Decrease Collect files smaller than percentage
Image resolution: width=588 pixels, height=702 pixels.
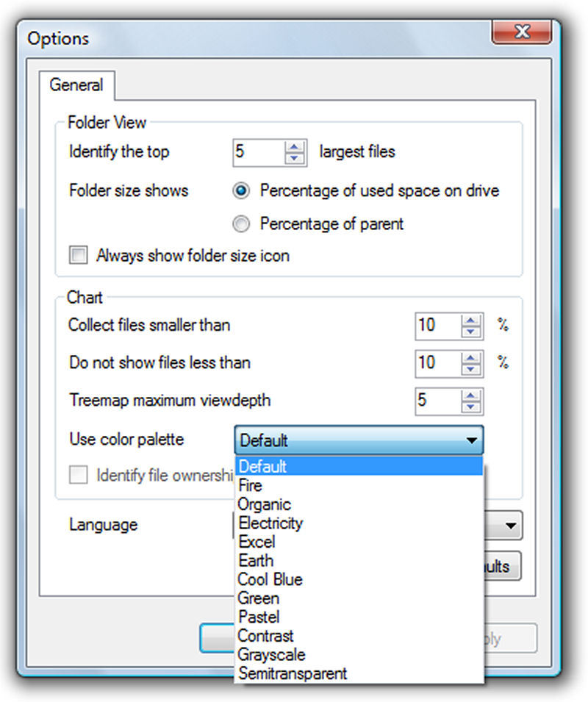(470, 332)
